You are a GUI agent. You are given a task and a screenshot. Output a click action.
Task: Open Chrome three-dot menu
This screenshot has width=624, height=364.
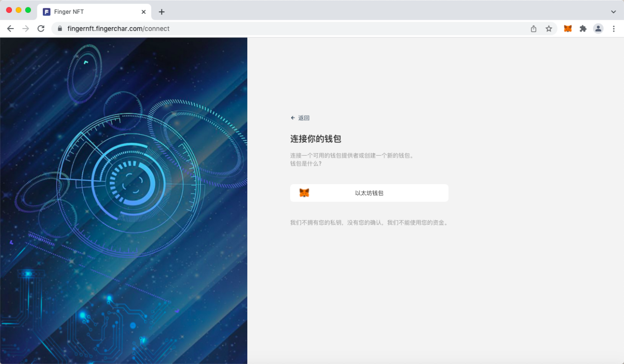pos(614,29)
